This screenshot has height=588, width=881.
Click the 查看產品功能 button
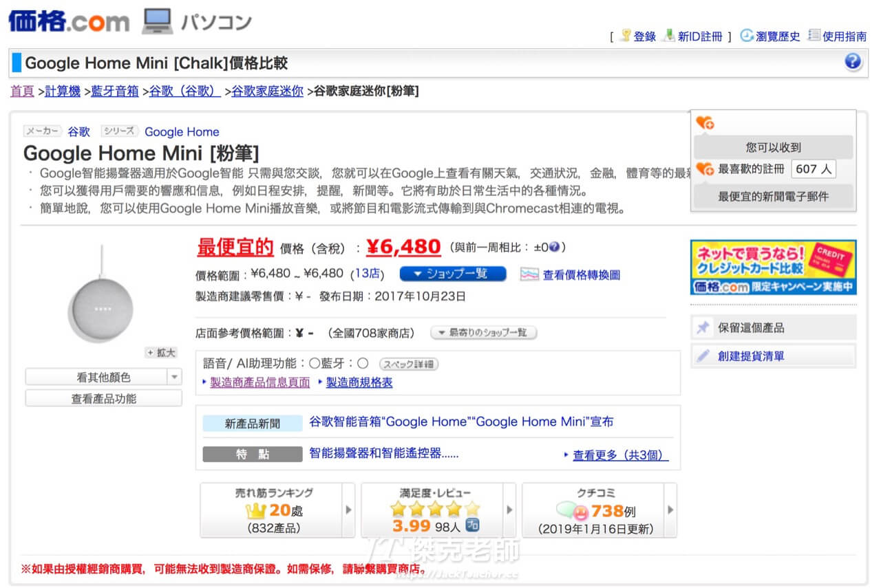[104, 398]
